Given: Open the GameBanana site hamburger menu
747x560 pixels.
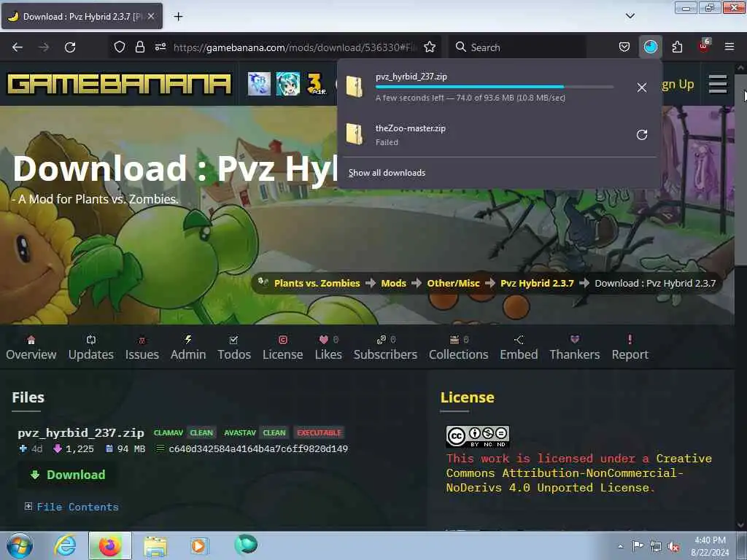Looking at the screenshot, I should click(718, 85).
